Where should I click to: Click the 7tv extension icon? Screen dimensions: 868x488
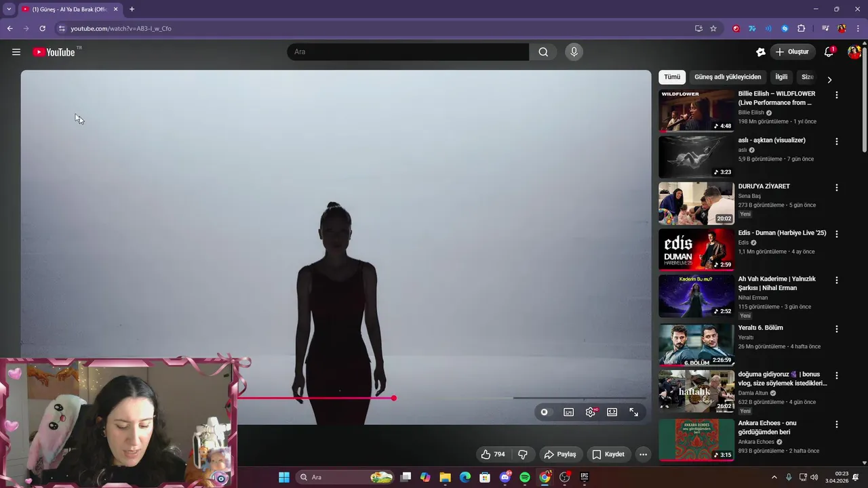[x=752, y=28]
